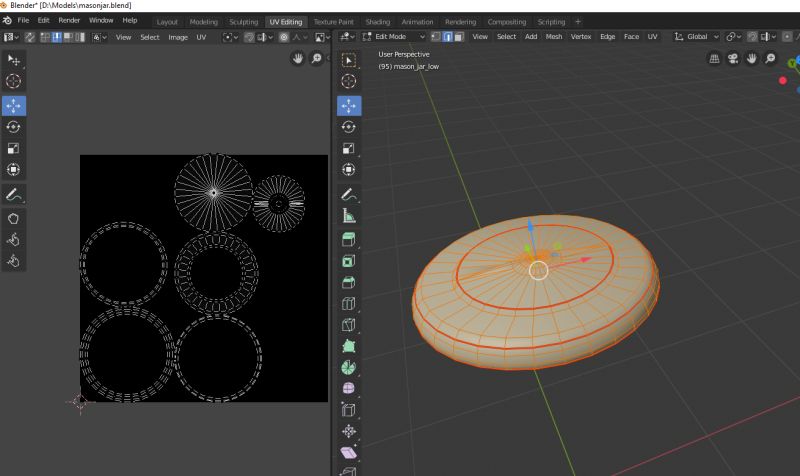Toggle UV sync selection
This screenshot has width=800, height=476.
(x=30, y=37)
